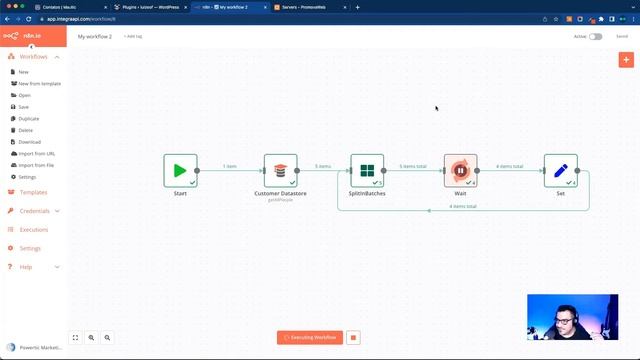Open the Executions section

click(x=34, y=230)
